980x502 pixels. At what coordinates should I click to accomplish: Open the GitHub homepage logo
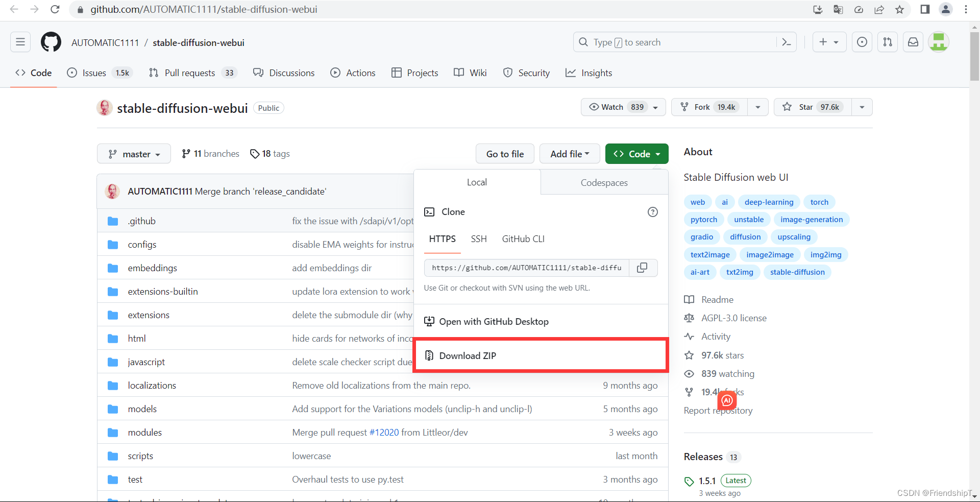tap(51, 42)
